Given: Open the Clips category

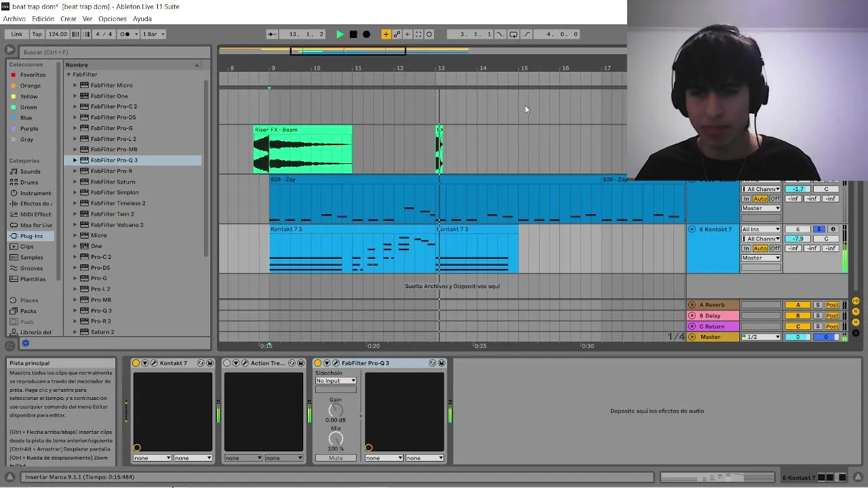Looking at the screenshot, I should [27, 247].
